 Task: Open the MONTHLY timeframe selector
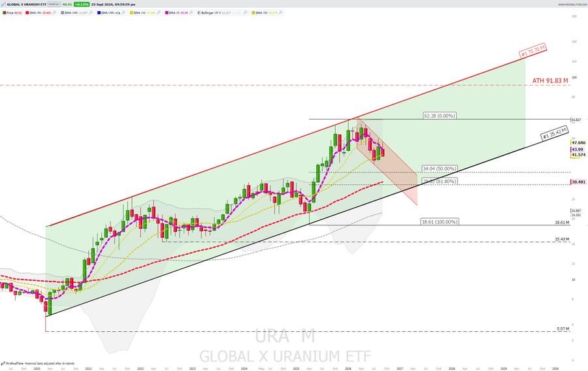click(x=54, y=5)
